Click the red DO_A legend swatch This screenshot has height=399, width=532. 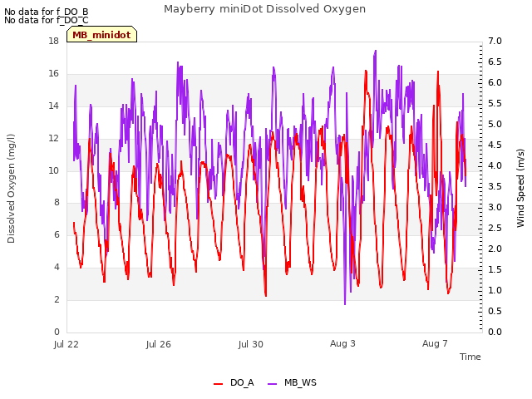tap(218, 384)
